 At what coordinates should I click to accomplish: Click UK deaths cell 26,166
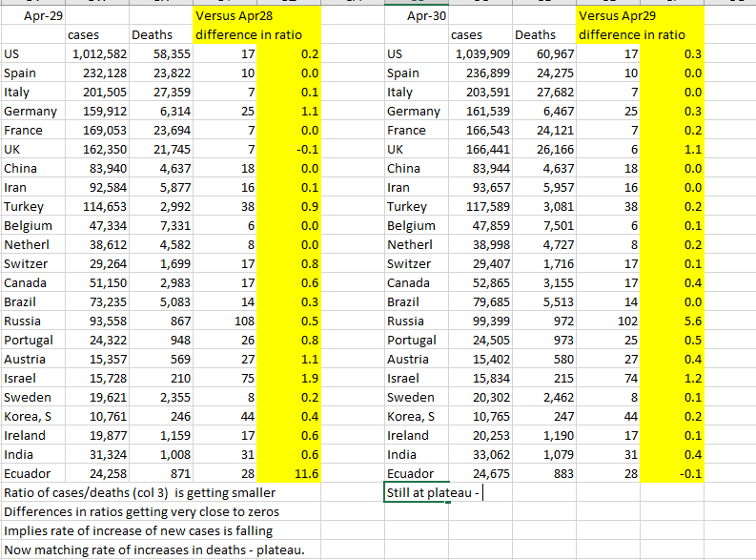click(x=544, y=150)
